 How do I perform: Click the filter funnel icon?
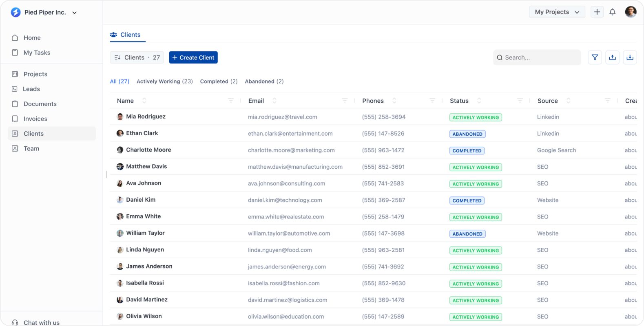tap(595, 57)
